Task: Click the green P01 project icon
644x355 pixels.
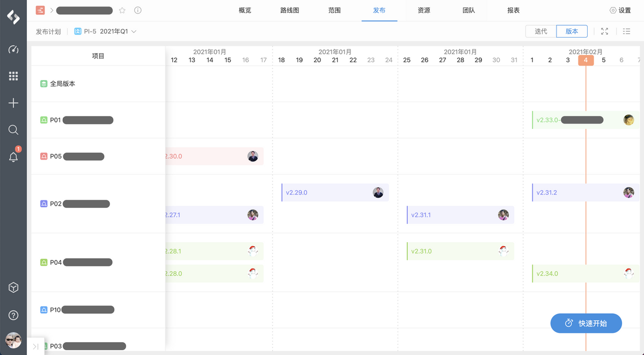Action: pyautogui.click(x=44, y=120)
